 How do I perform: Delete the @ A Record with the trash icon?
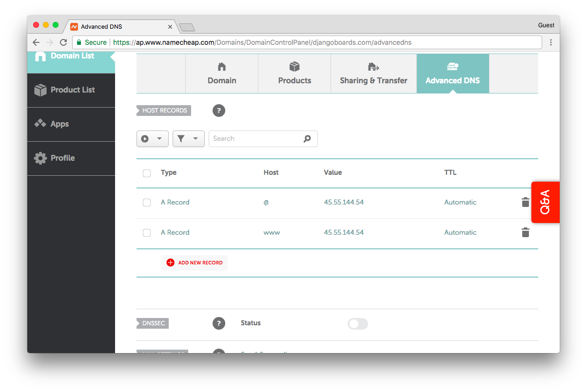pos(525,202)
